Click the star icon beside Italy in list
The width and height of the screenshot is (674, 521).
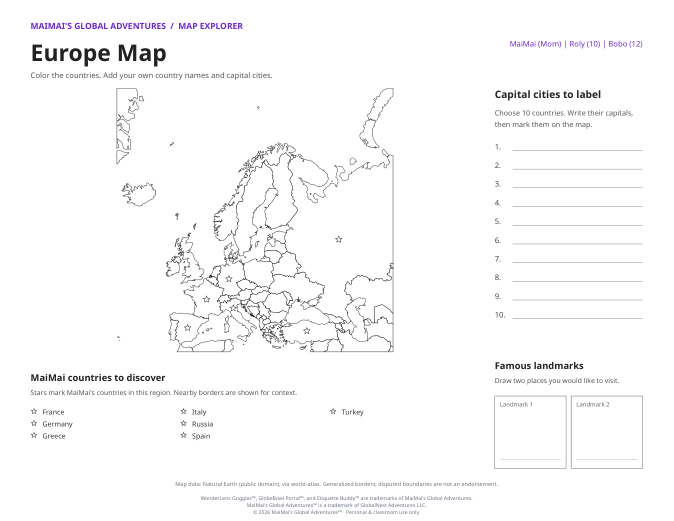pos(184,411)
